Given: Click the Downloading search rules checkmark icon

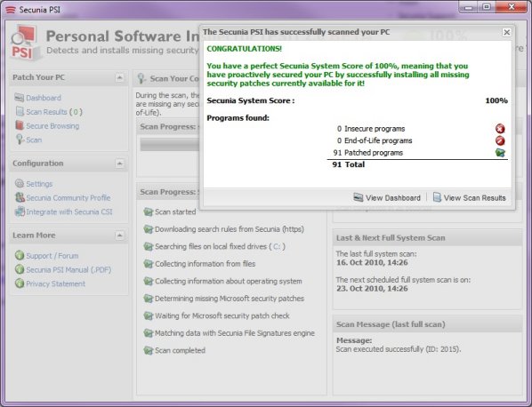Looking at the screenshot, I should 149,229.
